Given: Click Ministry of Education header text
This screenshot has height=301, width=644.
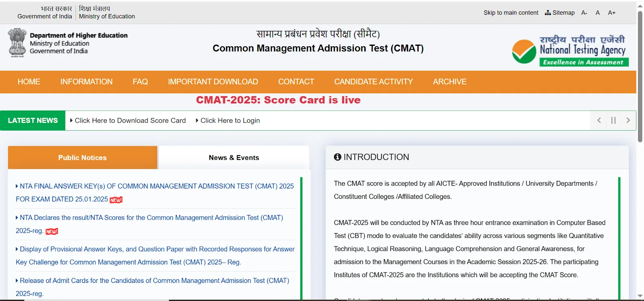Looking at the screenshot, I should coord(107,16).
